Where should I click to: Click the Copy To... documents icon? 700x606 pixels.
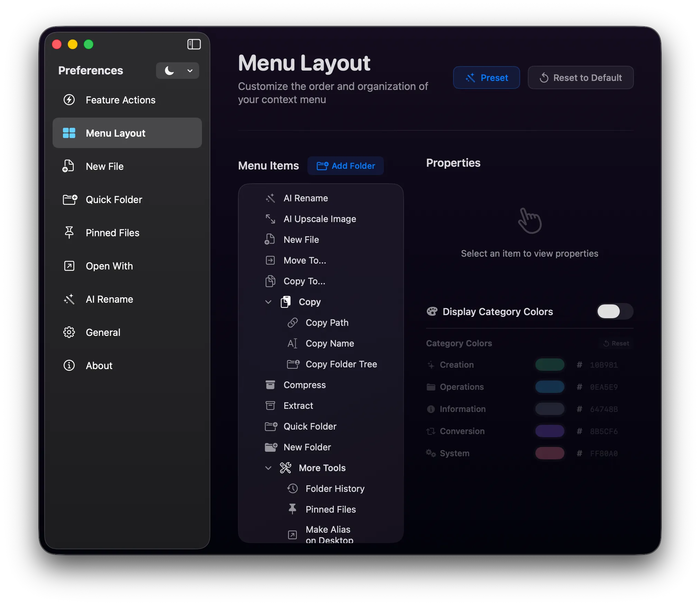click(x=270, y=281)
